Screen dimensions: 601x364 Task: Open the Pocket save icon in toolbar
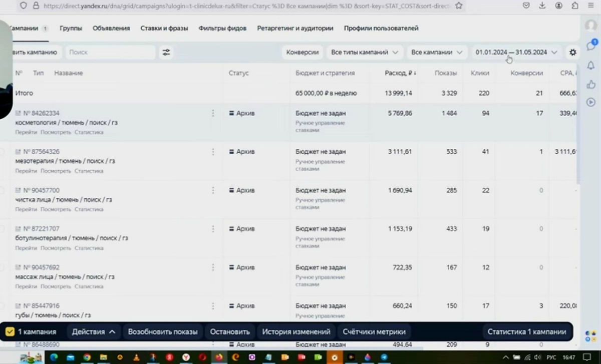pyautogui.click(x=526, y=6)
